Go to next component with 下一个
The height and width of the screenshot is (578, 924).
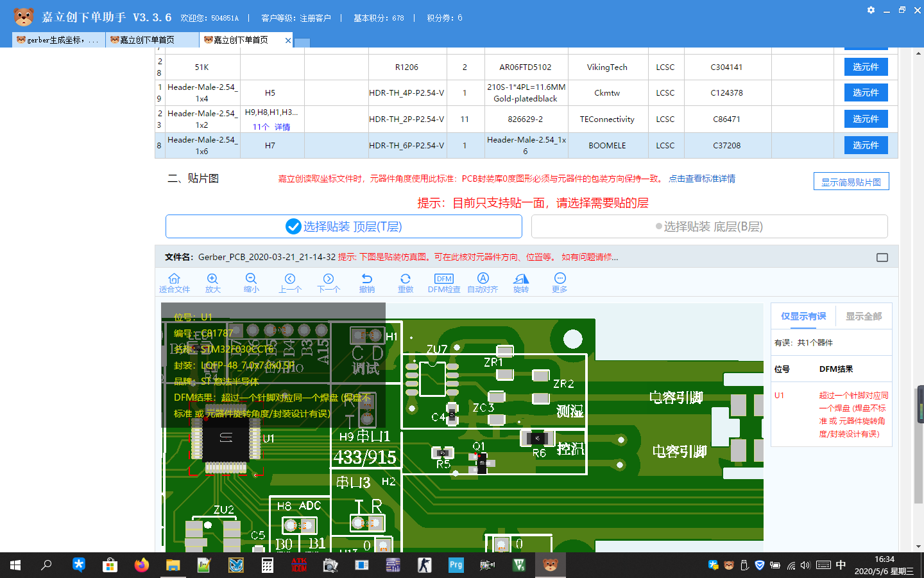point(329,283)
